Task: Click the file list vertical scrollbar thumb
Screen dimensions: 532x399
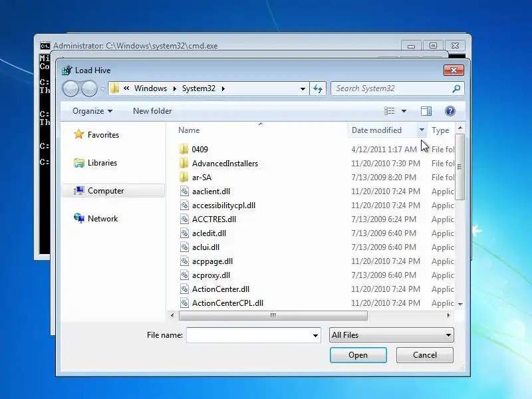Action: click(460, 167)
